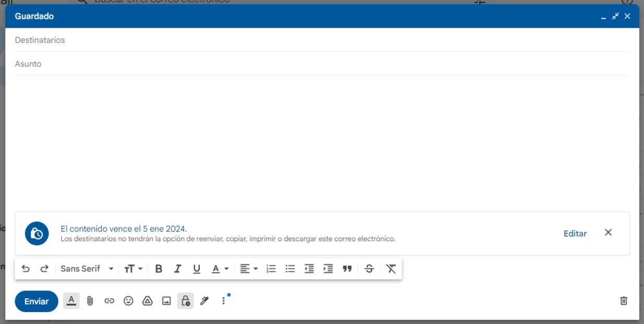Screen dimensions: 644x324
Task: Click the insert photo icon
Action: click(x=166, y=301)
